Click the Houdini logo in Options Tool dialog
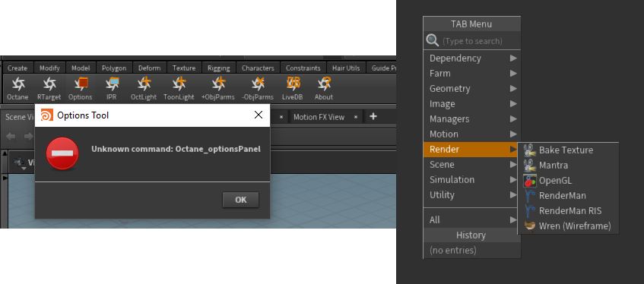This screenshot has width=644, height=284. [x=46, y=115]
